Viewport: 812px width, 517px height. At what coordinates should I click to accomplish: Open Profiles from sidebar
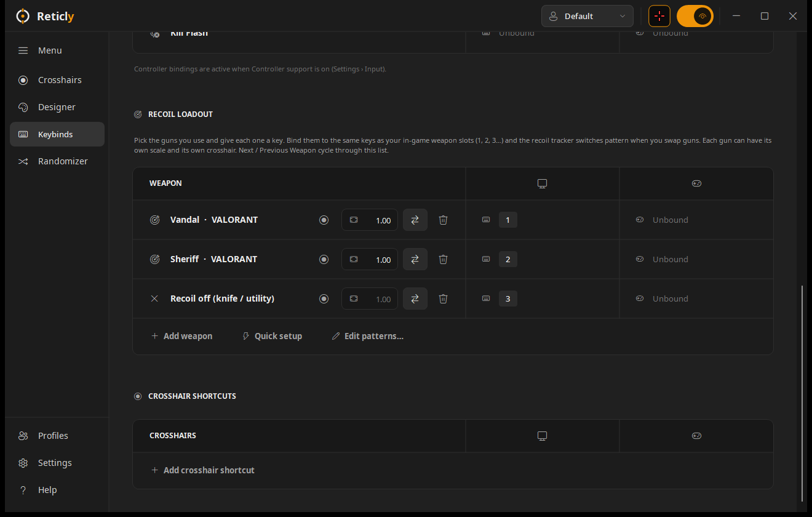(57, 436)
